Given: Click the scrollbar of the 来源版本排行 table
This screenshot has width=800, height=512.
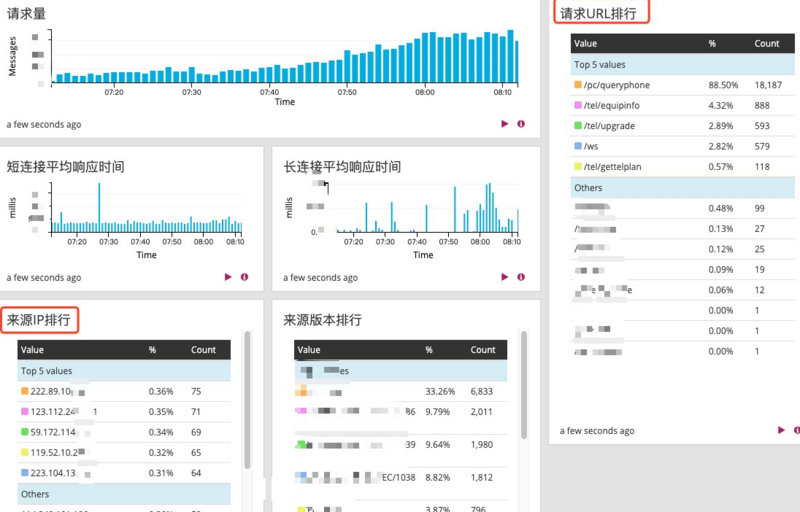Looking at the screenshot, I should coord(524,385).
